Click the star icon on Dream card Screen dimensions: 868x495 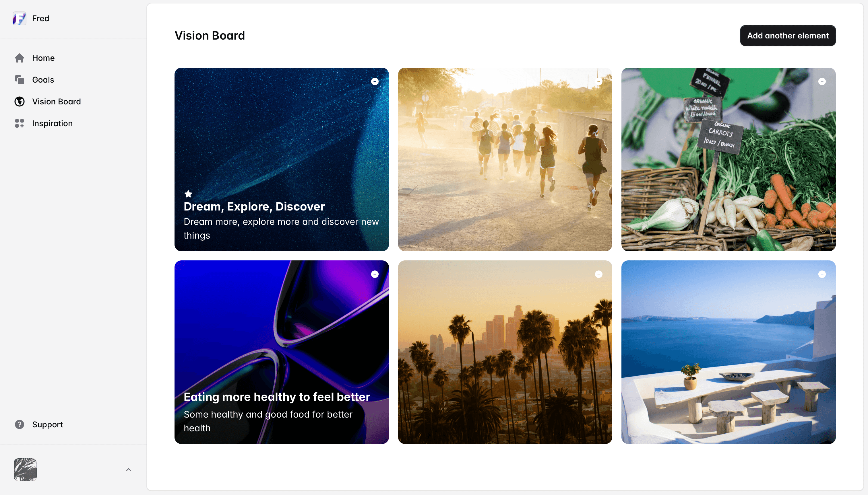[188, 194]
